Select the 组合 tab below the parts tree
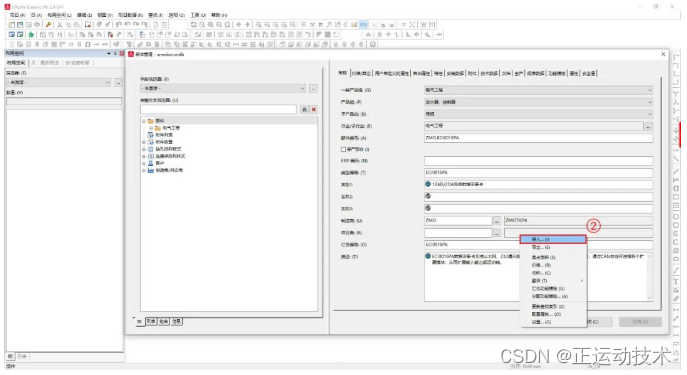687x375 pixels. [x=163, y=322]
